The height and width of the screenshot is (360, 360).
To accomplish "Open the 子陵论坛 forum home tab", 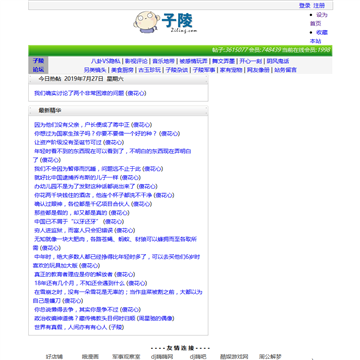I will 38,65.
